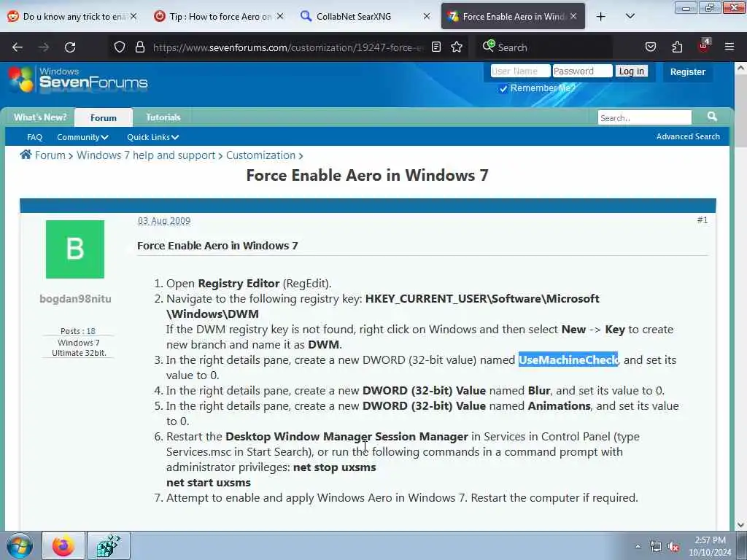Click the vertical scrollbar thumb
This screenshot has width=747, height=560.
point(740,111)
